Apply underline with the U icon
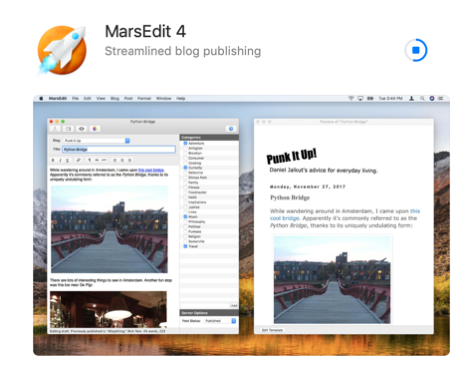Image resolution: width=472 pixels, height=378 pixels. [x=67, y=160]
